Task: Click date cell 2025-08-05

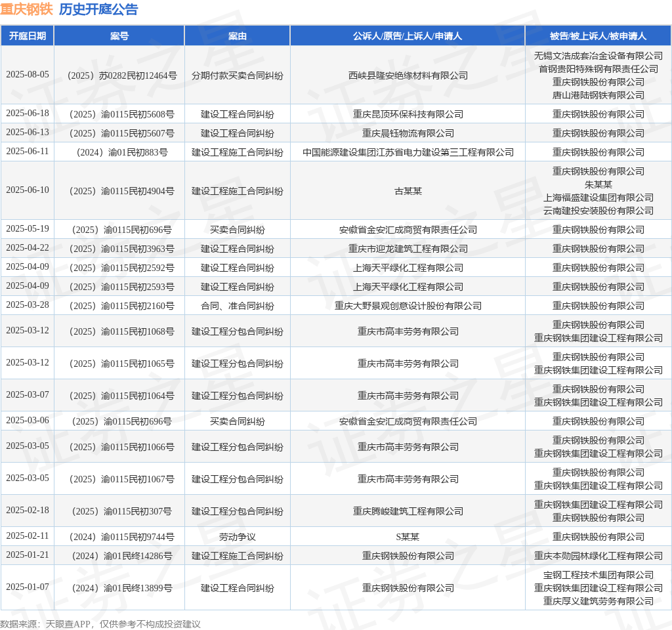Action: [28, 75]
